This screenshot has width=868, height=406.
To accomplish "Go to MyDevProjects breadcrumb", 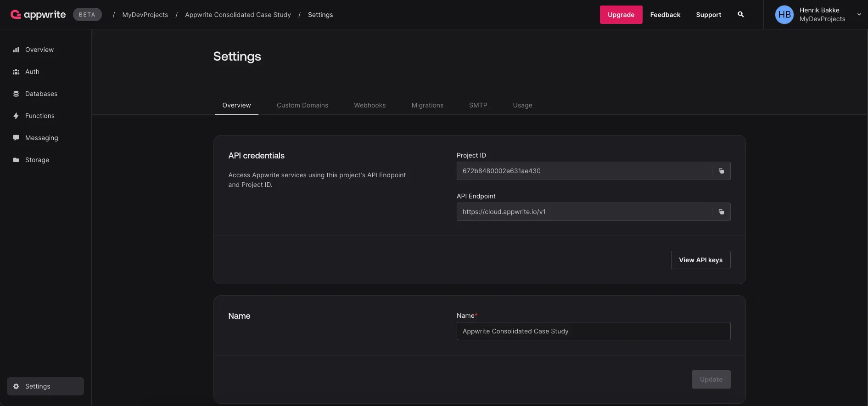I will 145,15.
